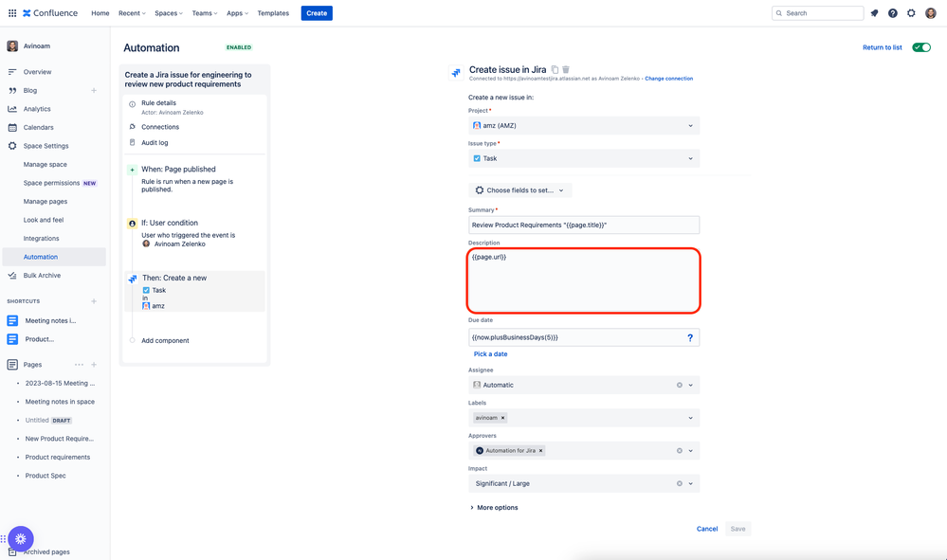Open the Teams menu

pos(205,13)
